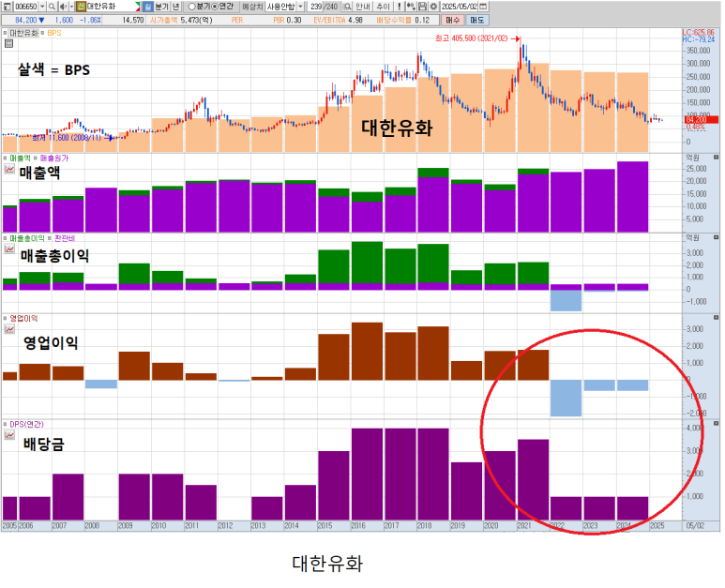
Task: Click the 2021 year label on the timeline
Action: tap(524, 526)
